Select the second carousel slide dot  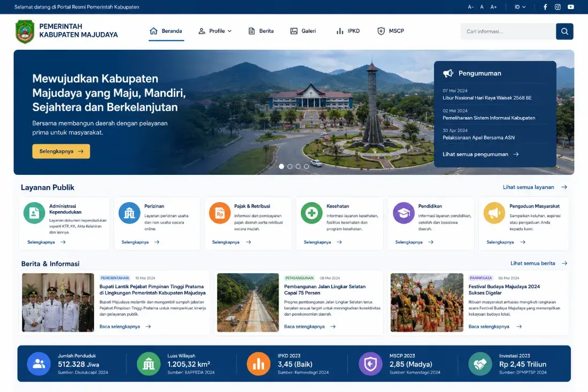pos(290,166)
